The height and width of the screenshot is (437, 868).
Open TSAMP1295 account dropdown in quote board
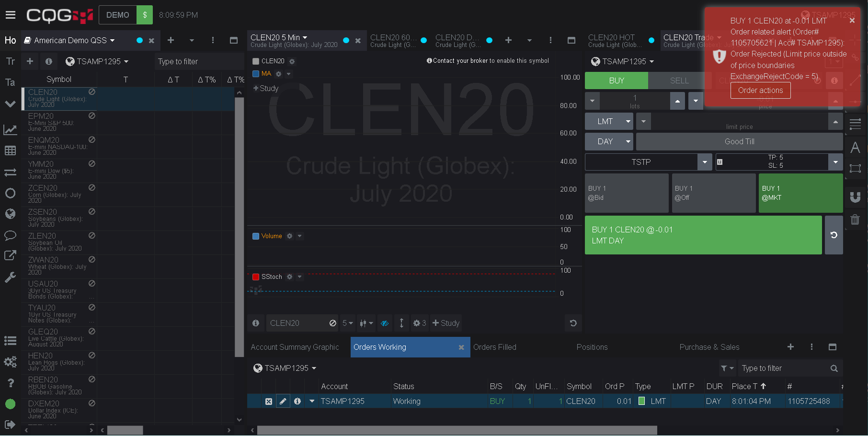click(x=97, y=61)
